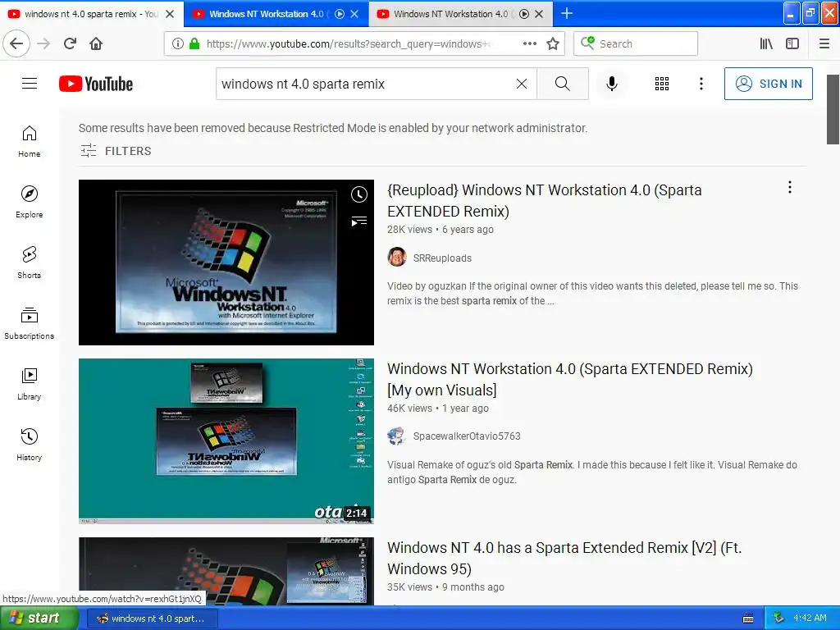Image resolution: width=840 pixels, height=630 pixels.
Task: Toggle the browser sidebar view
Action: click(x=792, y=43)
